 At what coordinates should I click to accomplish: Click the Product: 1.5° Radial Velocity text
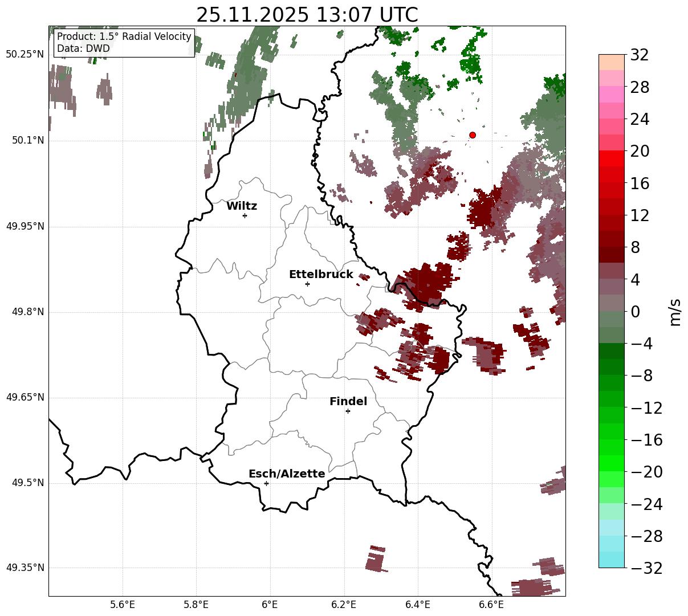(x=124, y=37)
